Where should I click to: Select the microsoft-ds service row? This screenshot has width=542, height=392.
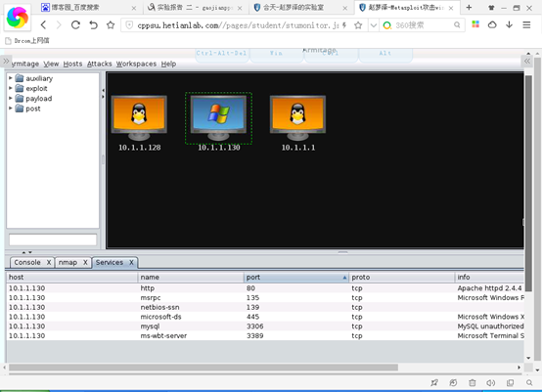click(x=265, y=317)
